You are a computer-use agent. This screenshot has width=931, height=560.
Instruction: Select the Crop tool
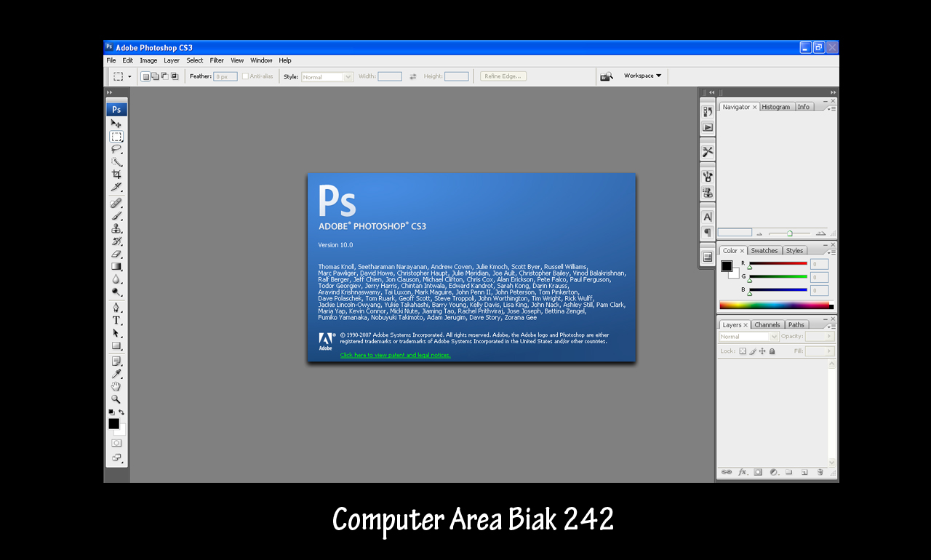[x=116, y=175]
